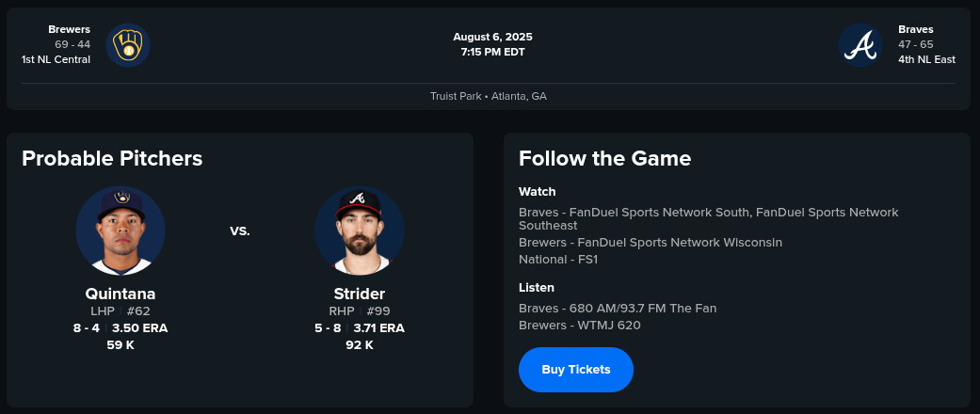Click pitcher name Strider
980x414 pixels.
click(360, 294)
